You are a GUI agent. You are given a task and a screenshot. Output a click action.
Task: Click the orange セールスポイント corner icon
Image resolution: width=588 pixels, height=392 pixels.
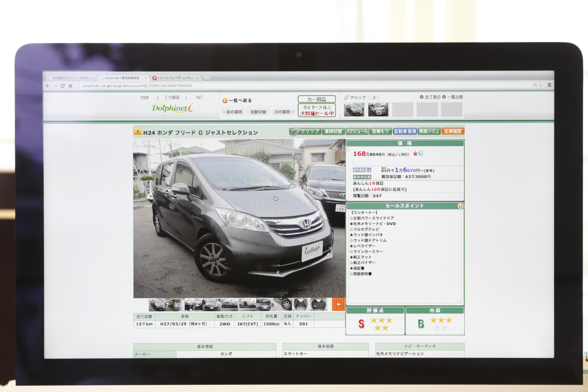tap(460, 206)
